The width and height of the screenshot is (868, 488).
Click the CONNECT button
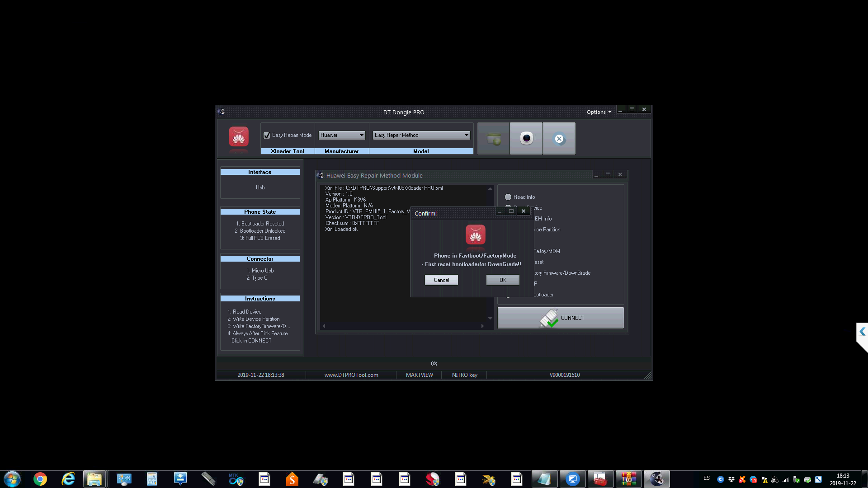[561, 318]
